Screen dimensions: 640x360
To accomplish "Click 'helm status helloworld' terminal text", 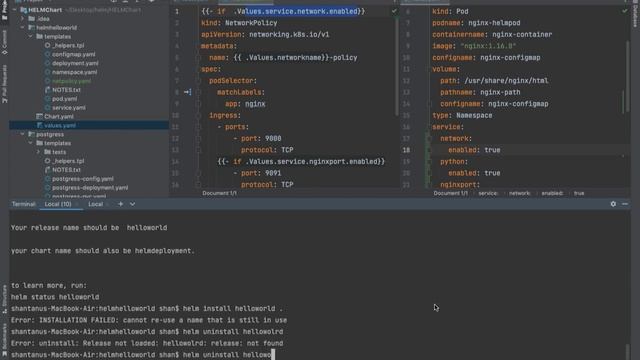I will point(55,297).
